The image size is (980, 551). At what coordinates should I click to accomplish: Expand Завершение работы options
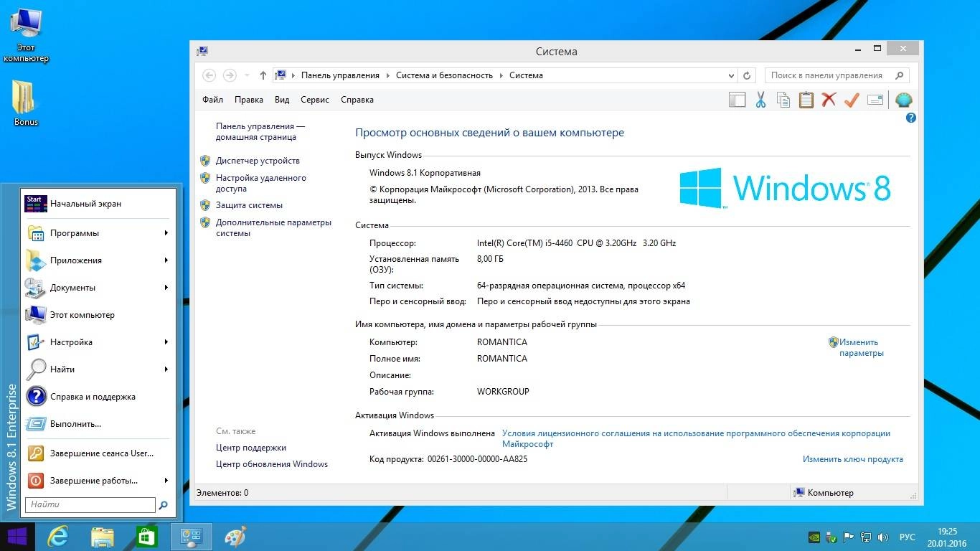coord(166,481)
